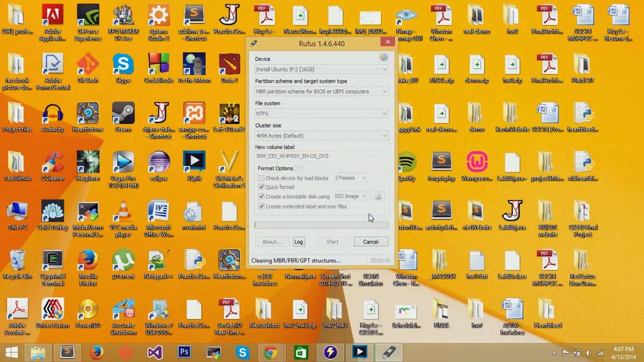Select the Audacity desktop icon

click(x=52, y=118)
